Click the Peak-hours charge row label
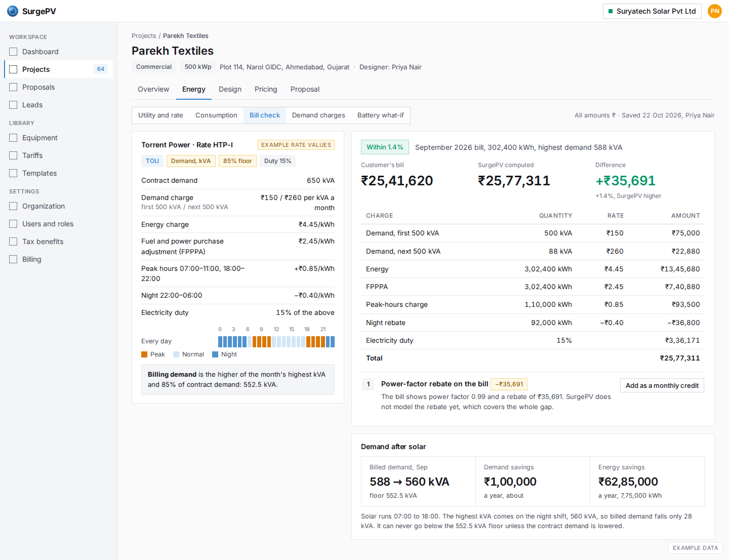Screen dimensions: 729x560 pos(397,304)
